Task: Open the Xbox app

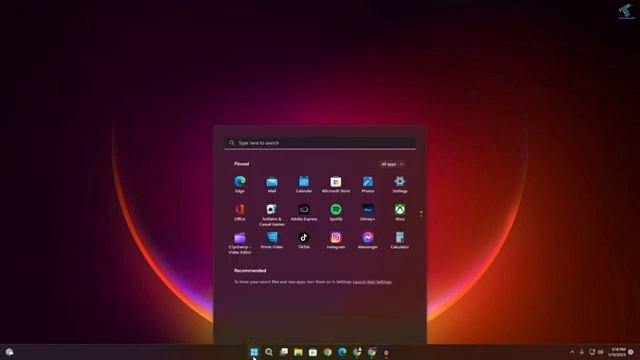Action: (400, 213)
